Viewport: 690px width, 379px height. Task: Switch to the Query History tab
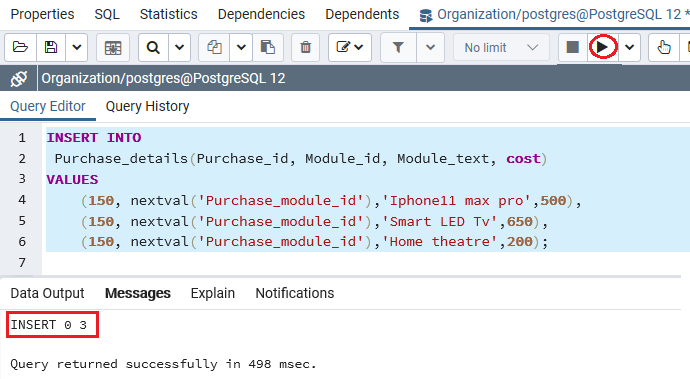[147, 107]
